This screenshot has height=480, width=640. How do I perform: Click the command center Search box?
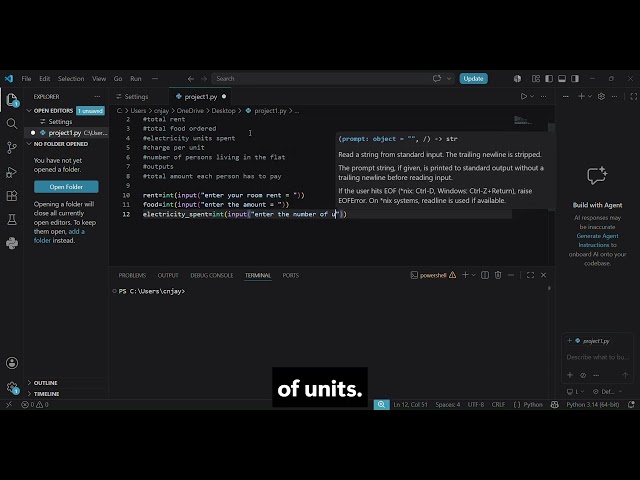(333, 78)
